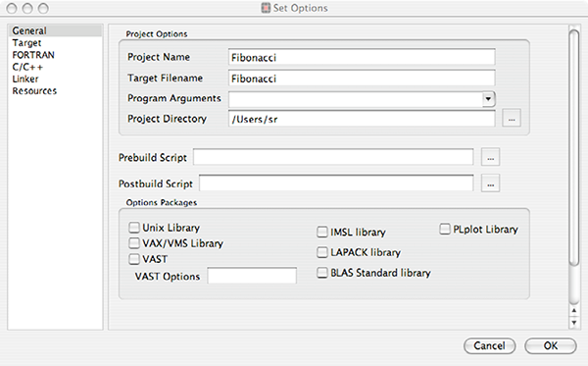Toggle the VAX/VMS Library checkbox
Viewport: 588px width, 366px height.
click(x=134, y=243)
